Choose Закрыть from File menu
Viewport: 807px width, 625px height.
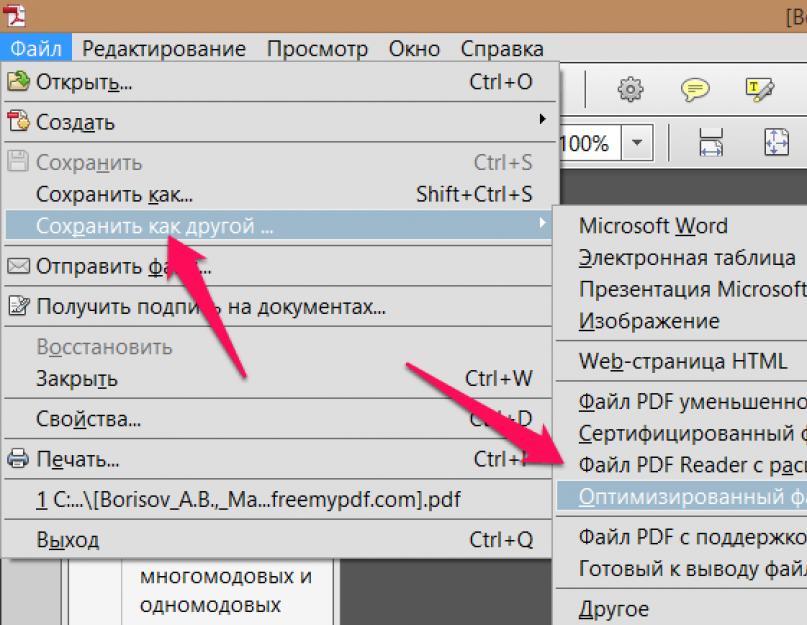[278, 379]
